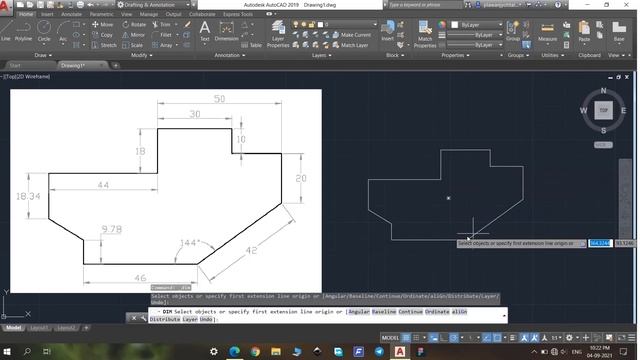The width and height of the screenshot is (640, 360).
Task: Click Match Properties tool
Action: [x=425, y=34]
